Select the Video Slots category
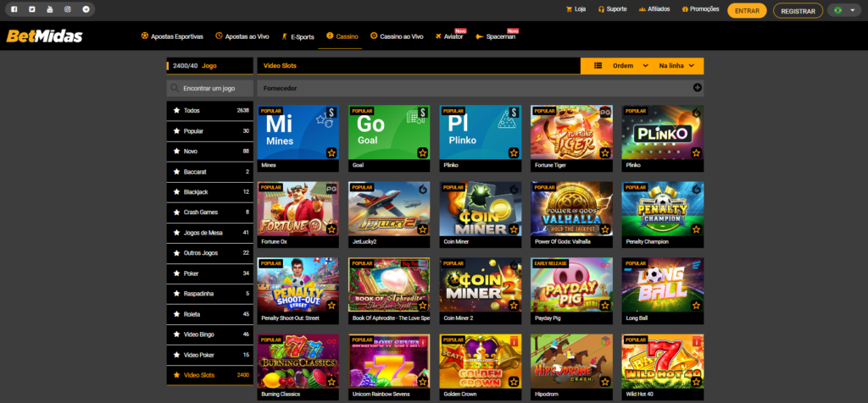This screenshot has width=868, height=403. (x=210, y=375)
